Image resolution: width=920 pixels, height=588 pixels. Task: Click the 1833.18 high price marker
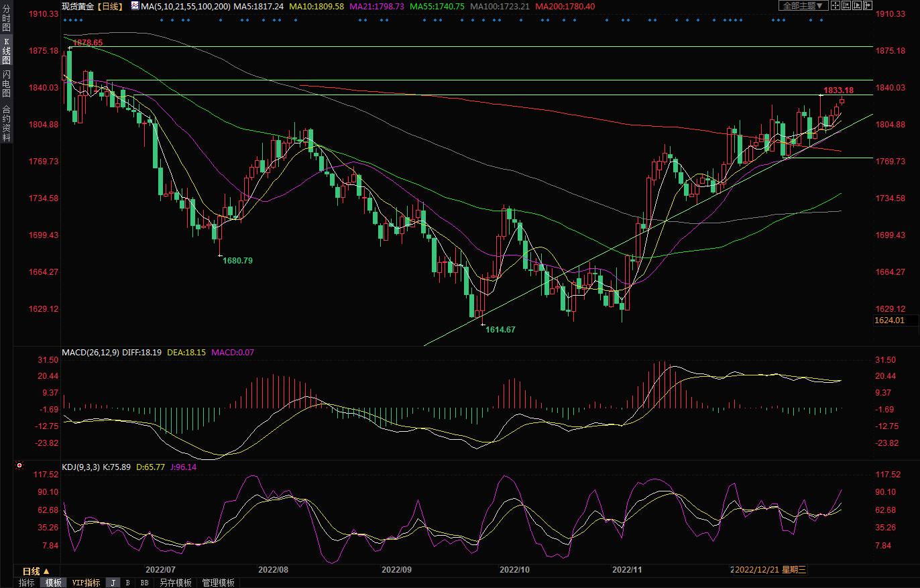click(838, 91)
